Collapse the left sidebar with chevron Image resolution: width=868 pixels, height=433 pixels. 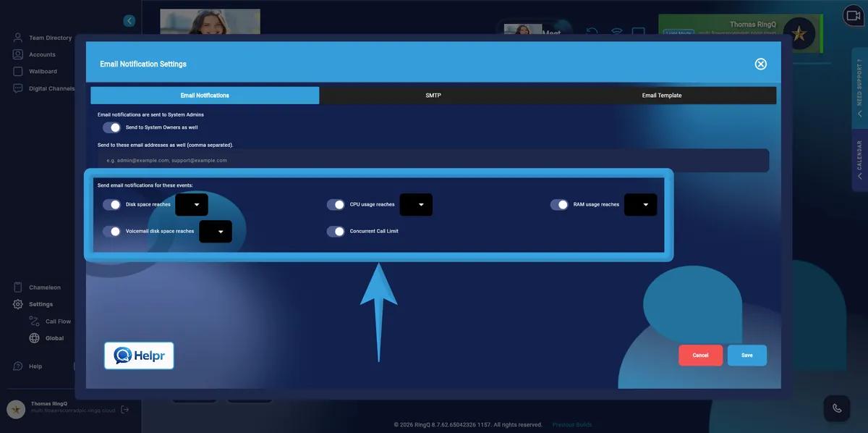click(x=129, y=21)
